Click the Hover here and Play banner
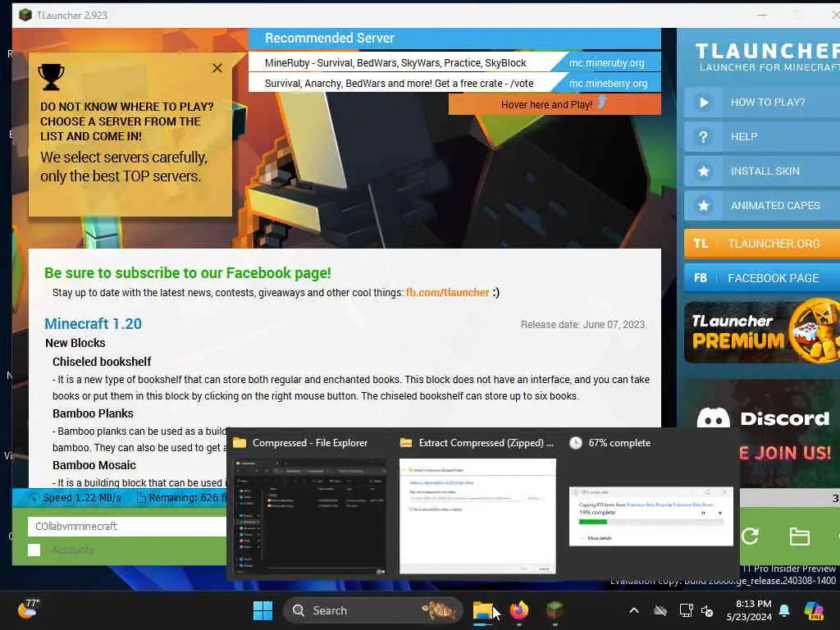840x630 pixels. click(555, 104)
